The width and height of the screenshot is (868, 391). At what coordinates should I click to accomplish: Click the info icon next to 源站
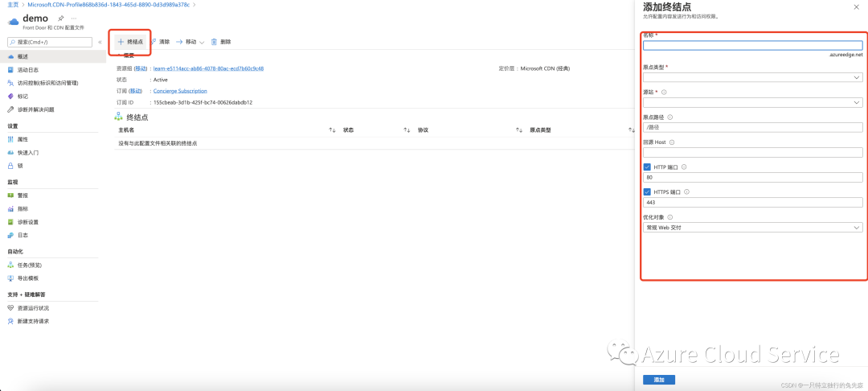(664, 92)
